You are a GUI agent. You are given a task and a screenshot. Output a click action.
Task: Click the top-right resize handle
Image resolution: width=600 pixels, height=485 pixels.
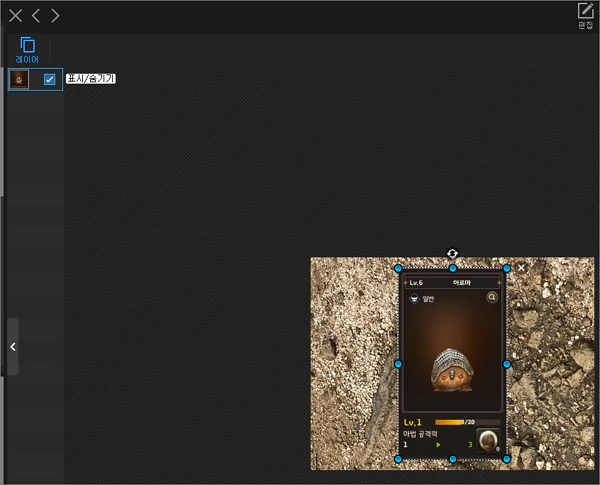507,268
